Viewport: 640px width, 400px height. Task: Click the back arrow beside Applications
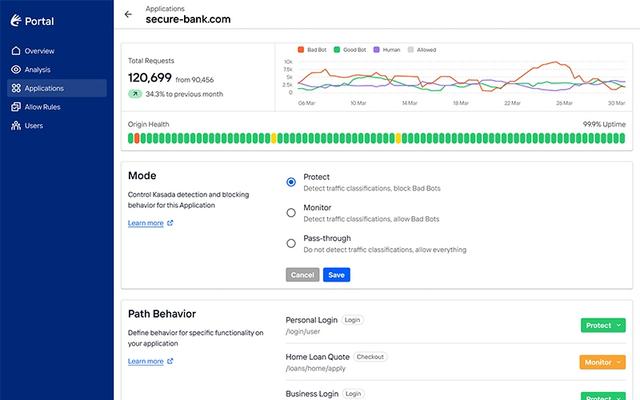[128, 14]
